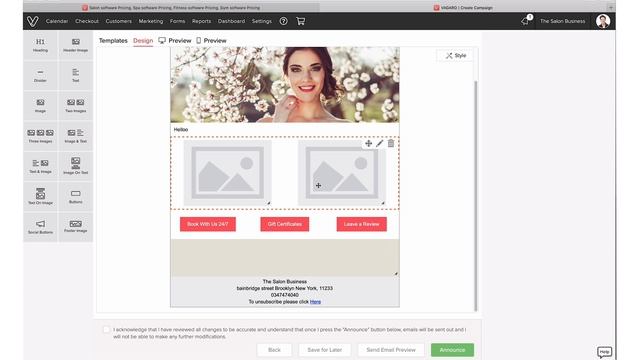Image resolution: width=640 pixels, height=360 pixels.
Task: Click the Save for Later button
Action: tap(324, 350)
